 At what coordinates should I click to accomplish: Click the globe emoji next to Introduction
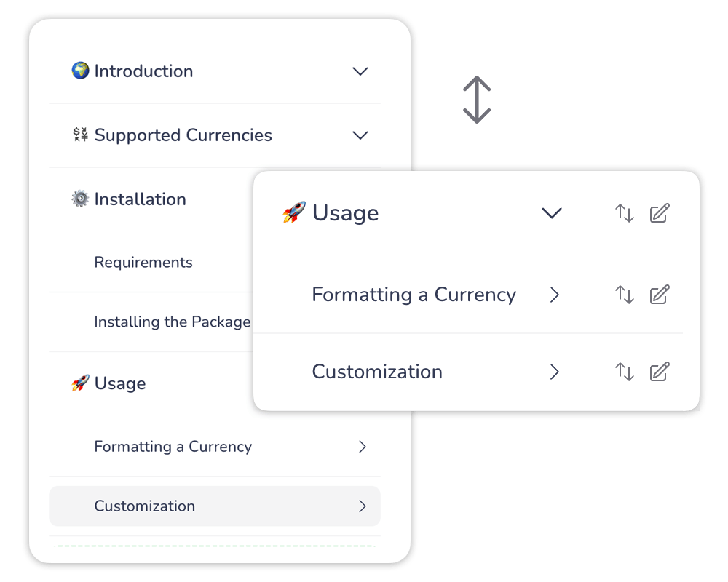click(80, 71)
